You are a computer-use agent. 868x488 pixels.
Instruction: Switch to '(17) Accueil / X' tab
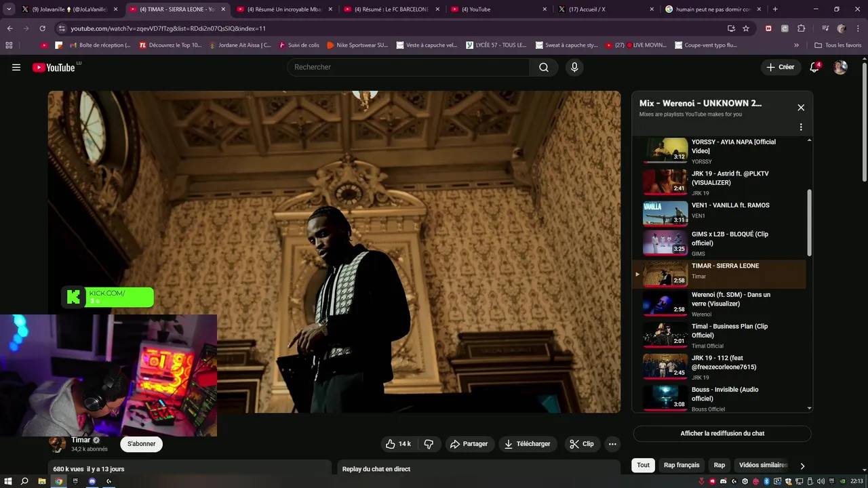pos(606,9)
